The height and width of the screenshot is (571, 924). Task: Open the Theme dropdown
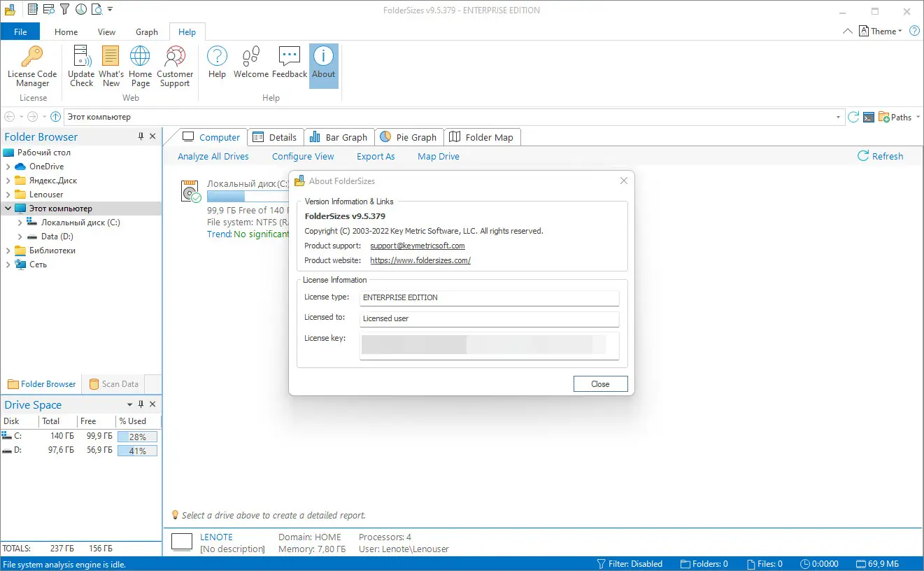point(881,31)
